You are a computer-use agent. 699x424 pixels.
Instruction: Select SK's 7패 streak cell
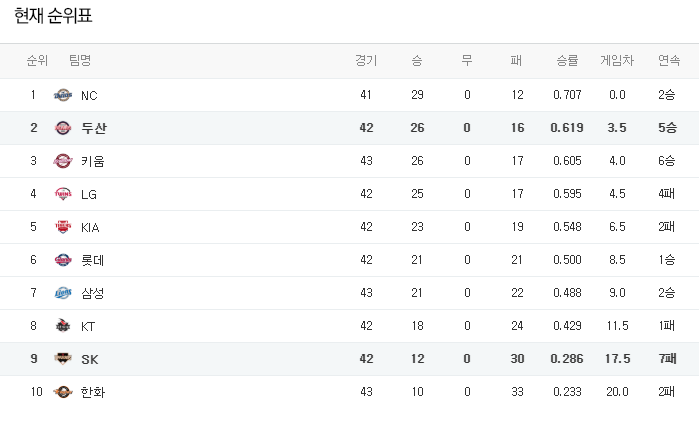pyautogui.click(x=667, y=359)
